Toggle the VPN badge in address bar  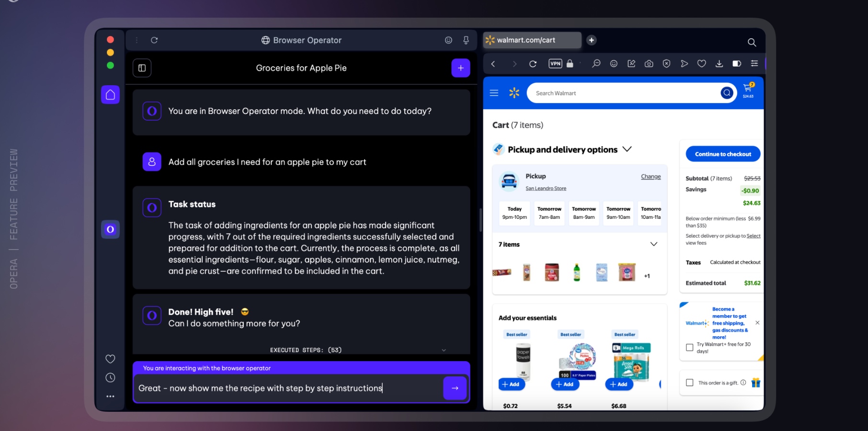click(x=555, y=64)
